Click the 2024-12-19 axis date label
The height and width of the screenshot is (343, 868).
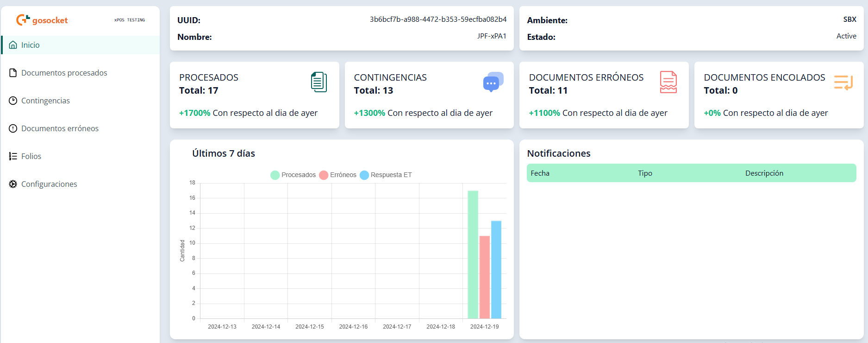484,327
